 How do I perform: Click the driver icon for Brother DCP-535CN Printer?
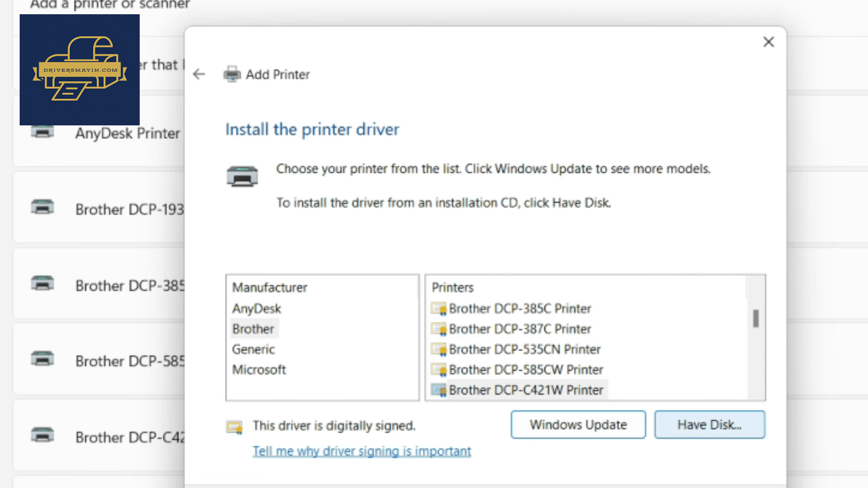coord(439,350)
